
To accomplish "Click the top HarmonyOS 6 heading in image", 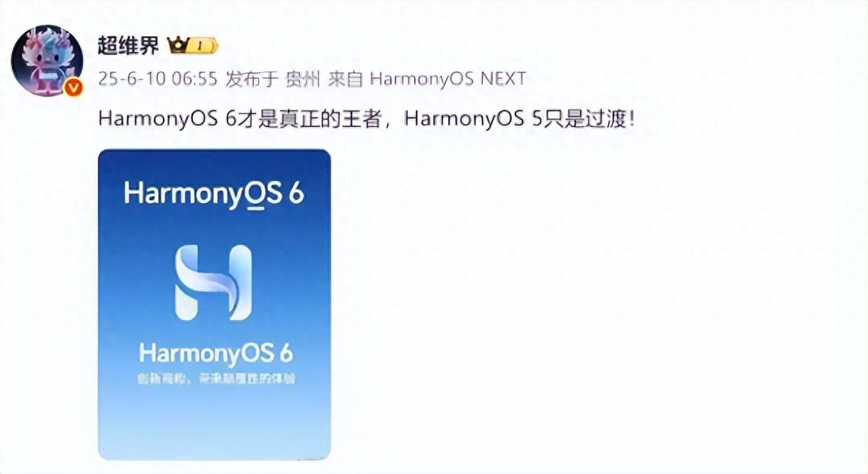I will tap(214, 194).
